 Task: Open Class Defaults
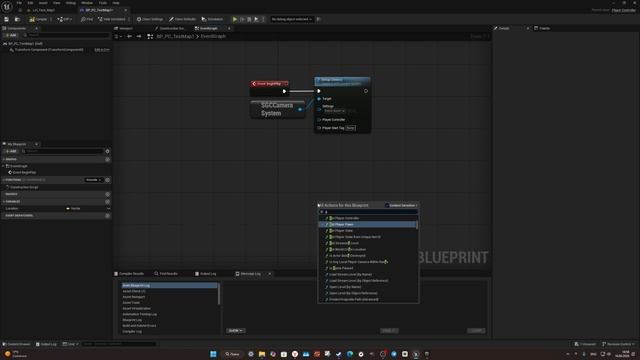click(182, 19)
